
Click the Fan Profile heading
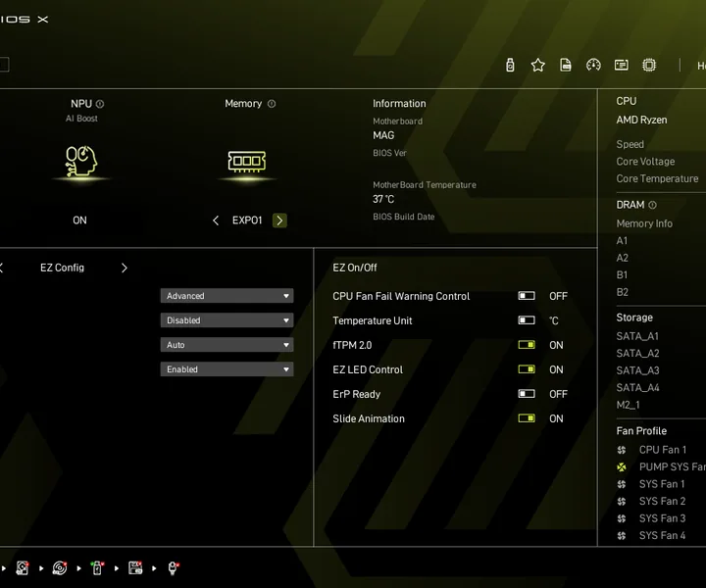coord(641,431)
